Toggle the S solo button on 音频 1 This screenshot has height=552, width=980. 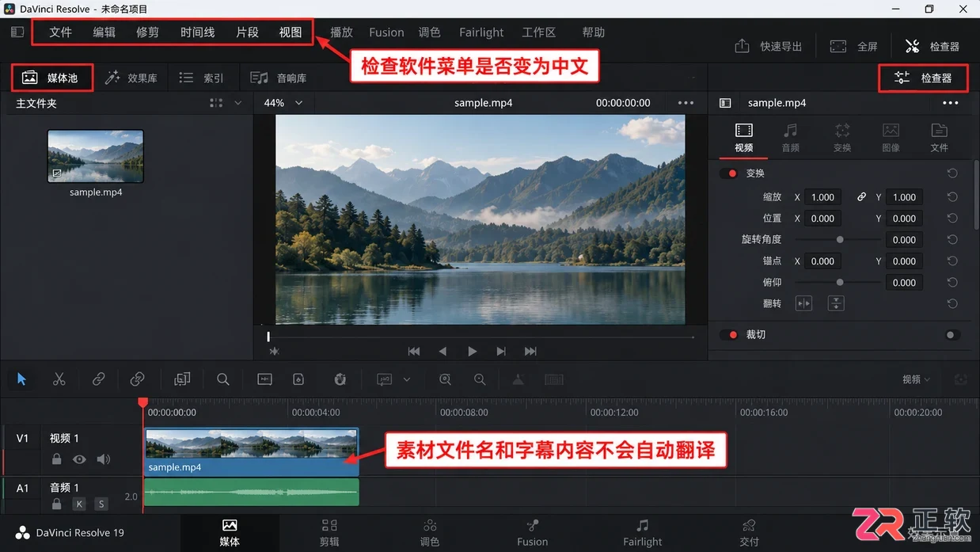pyautogui.click(x=101, y=504)
